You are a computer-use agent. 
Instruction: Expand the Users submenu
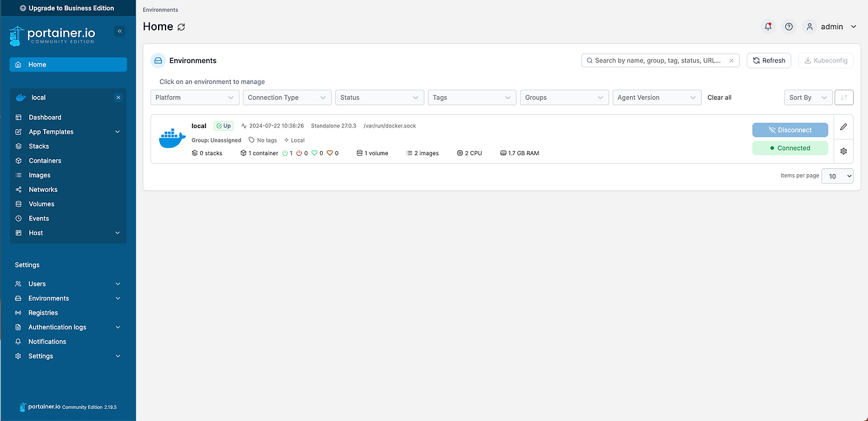coord(117,284)
